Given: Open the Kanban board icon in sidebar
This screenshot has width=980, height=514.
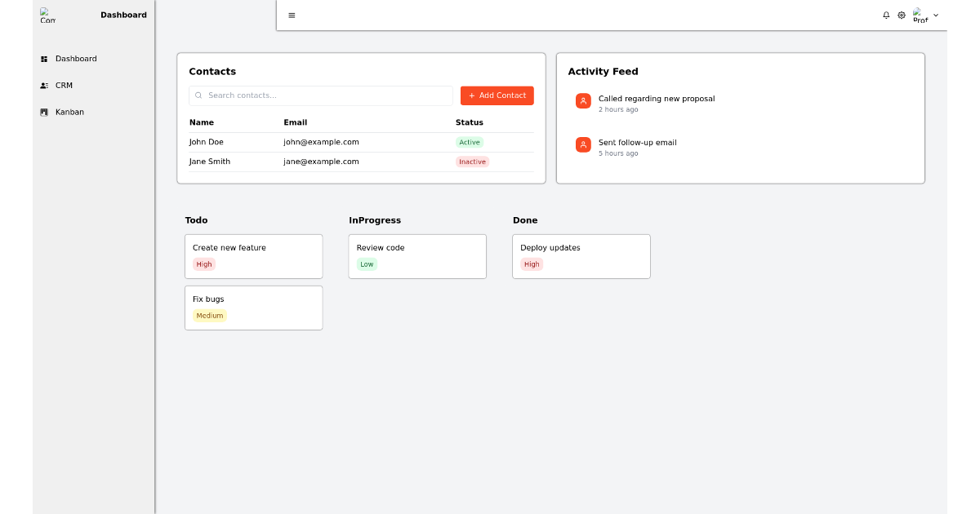Looking at the screenshot, I should point(43,112).
